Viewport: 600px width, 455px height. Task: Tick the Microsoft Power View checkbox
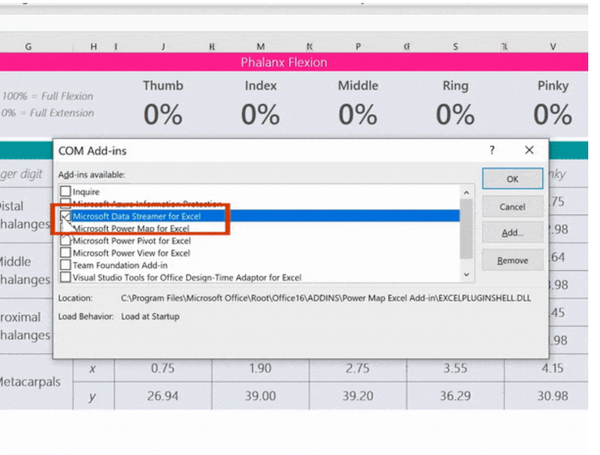click(x=66, y=253)
